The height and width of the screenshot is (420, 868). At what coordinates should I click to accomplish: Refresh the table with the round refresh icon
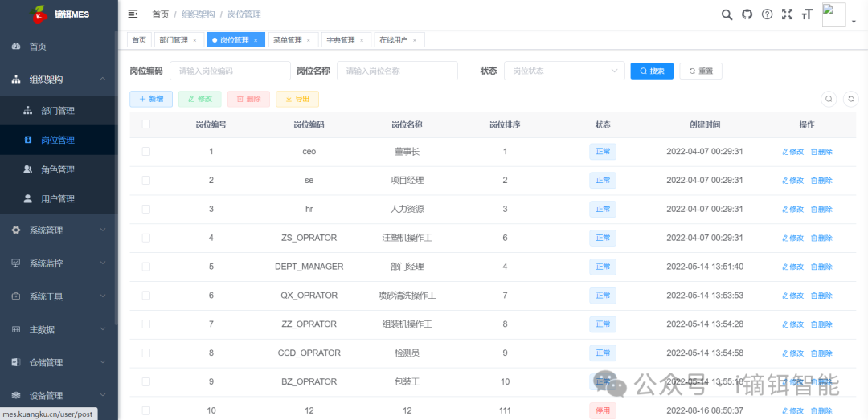851,99
